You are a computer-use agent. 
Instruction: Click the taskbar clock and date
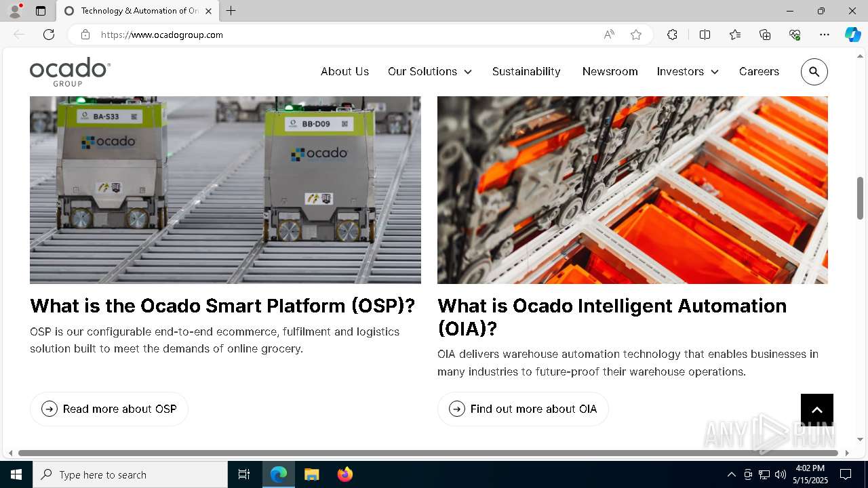[x=811, y=474]
